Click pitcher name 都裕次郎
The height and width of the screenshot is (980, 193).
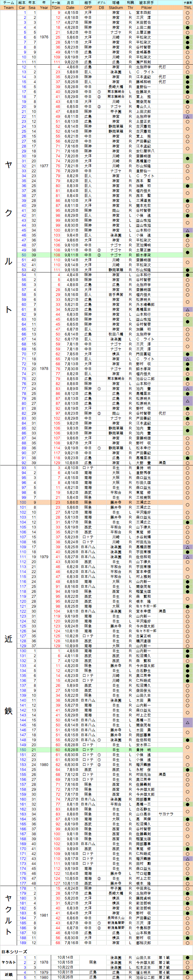click(x=143, y=943)
